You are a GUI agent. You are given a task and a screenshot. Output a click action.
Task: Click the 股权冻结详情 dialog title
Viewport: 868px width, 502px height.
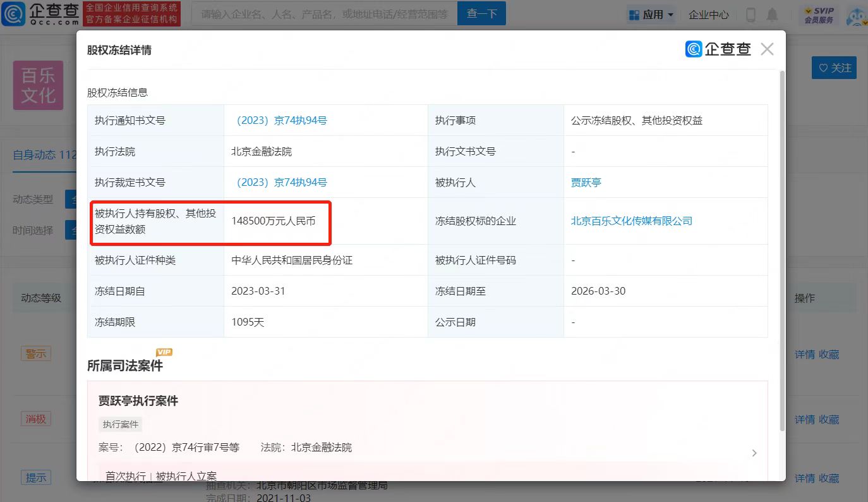pos(119,50)
